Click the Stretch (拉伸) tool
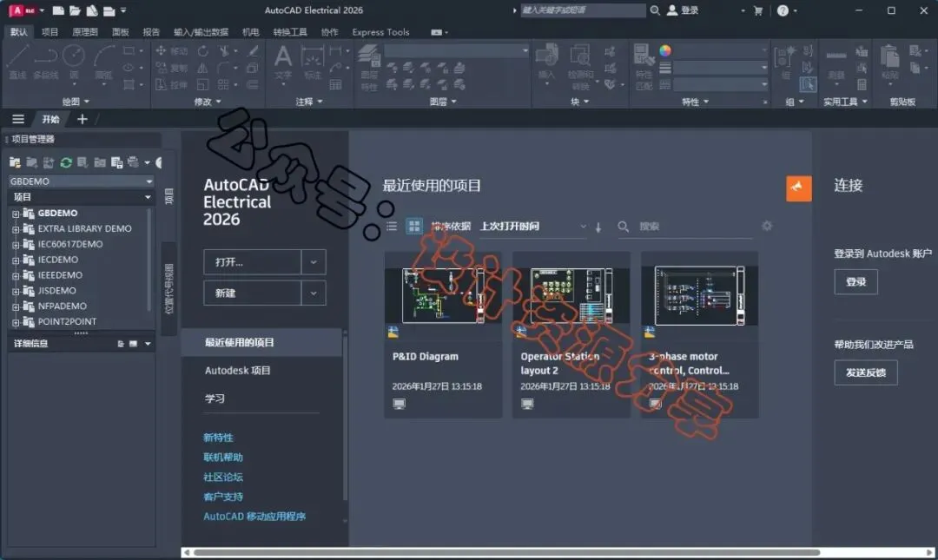This screenshot has width=938, height=560. [x=171, y=85]
